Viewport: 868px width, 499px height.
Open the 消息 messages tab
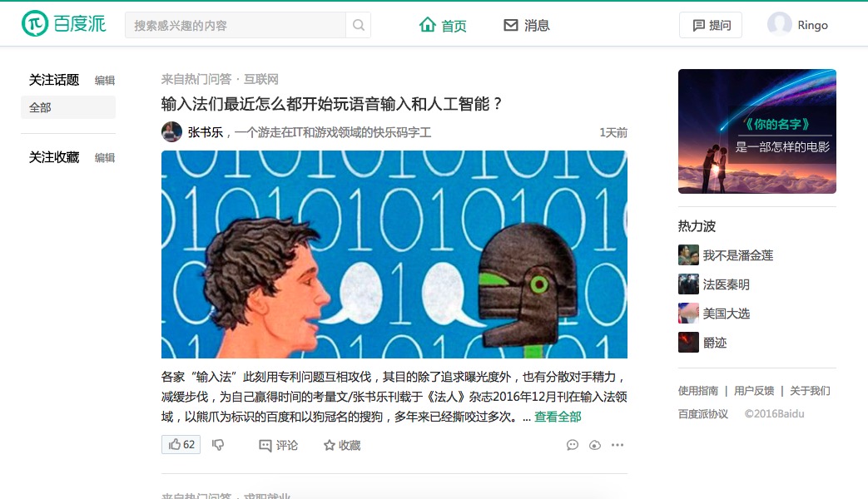[527, 26]
